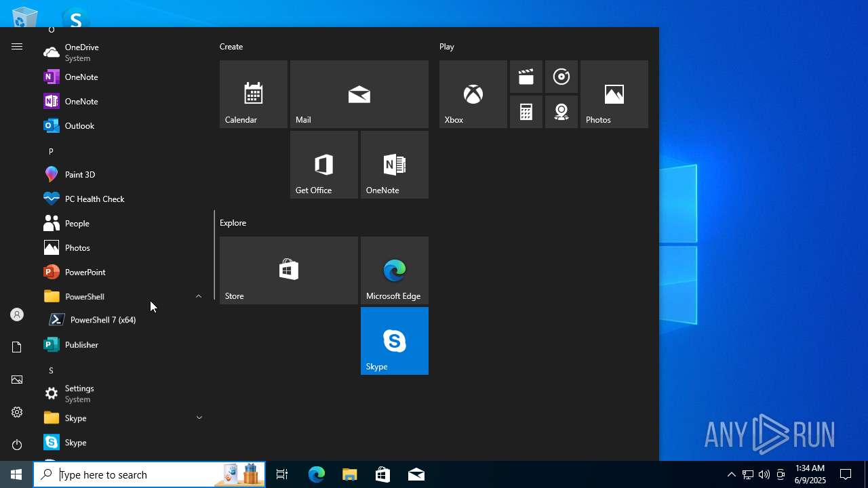868x488 pixels.
Task: Open the blue Skype tile
Action: point(395,341)
